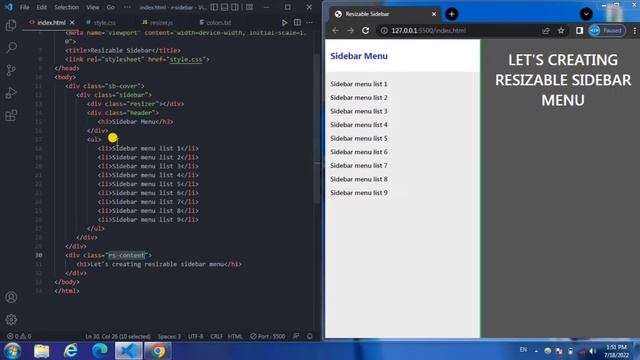Toggle Live Server on Port 5500
Viewport: 640px width, 360px height.
[268, 336]
